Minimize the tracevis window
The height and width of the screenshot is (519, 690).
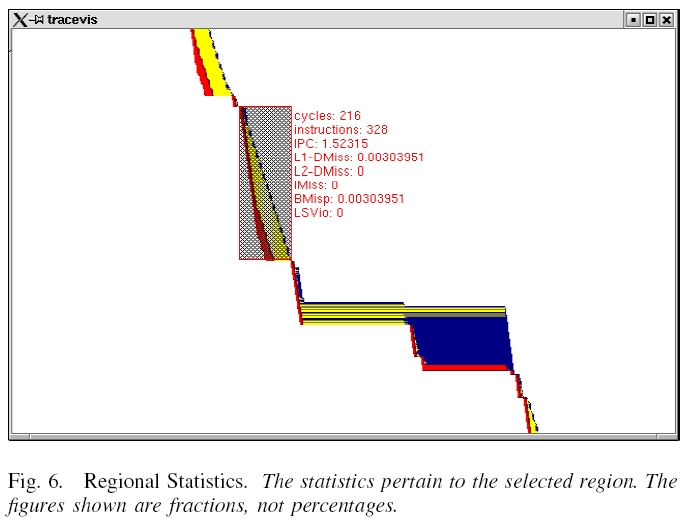click(x=633, y=20)
